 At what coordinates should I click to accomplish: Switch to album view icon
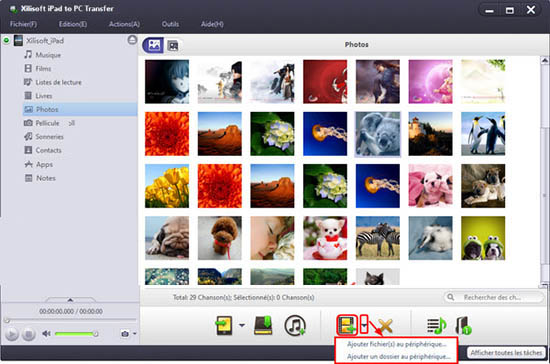click(x=173, y=45)
